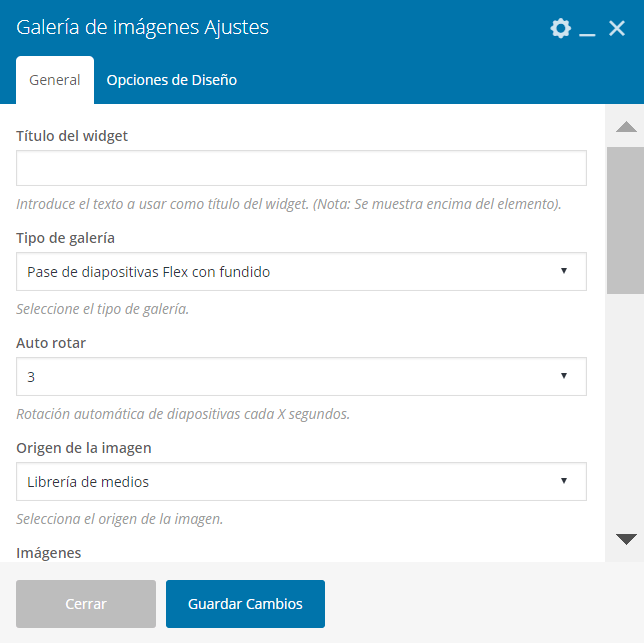
Task: Expand the Tipo de galería dropdown
Action: pos(301,272)
